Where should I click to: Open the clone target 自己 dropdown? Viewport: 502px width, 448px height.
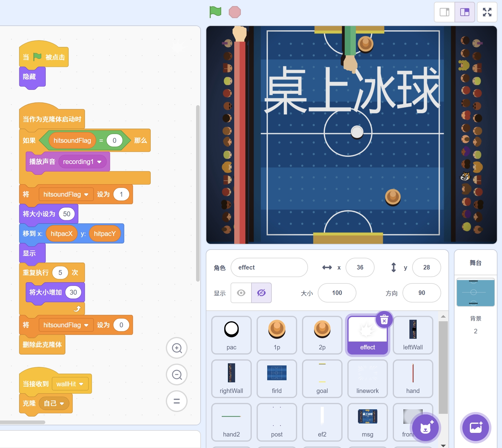click(x=62, y=404)
